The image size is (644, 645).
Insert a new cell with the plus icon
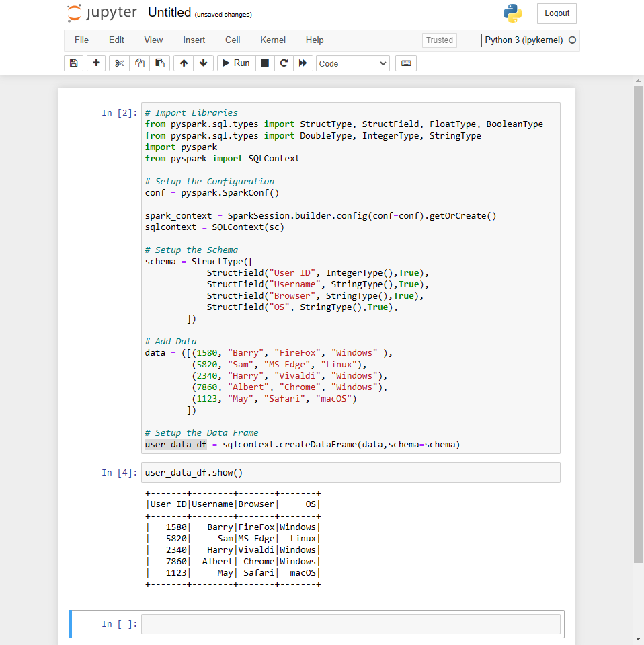coord(95,63)
